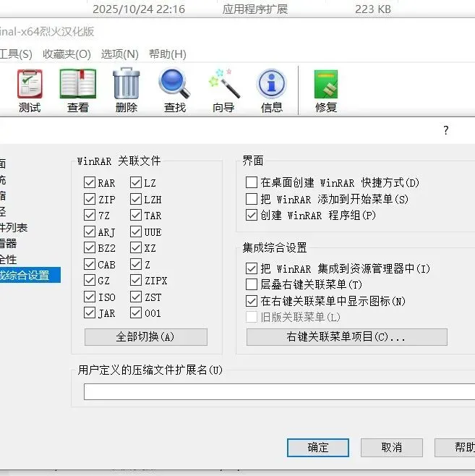The height and width of the screenshot is (476, 475).
Task: Uncheck the RAR association checkbox
Action: click(90, 183)
